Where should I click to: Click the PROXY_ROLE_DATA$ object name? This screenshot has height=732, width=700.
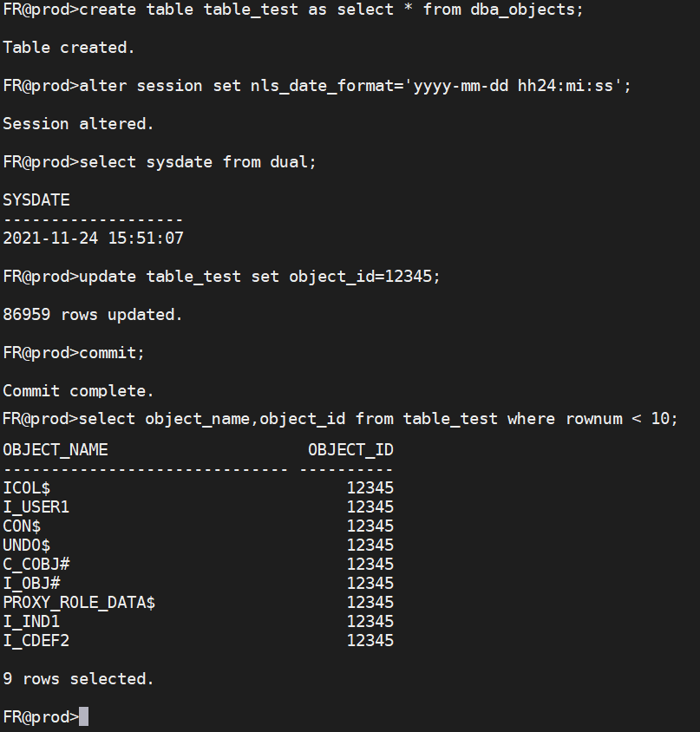(79, 603)
